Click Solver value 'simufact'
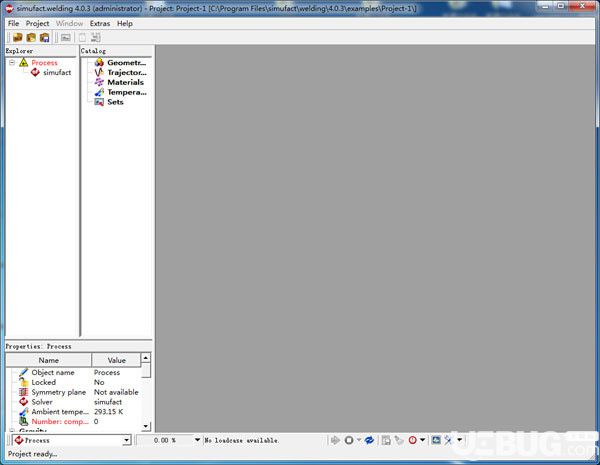Screen dimensions: 600x465 click(x=108, y=402)
